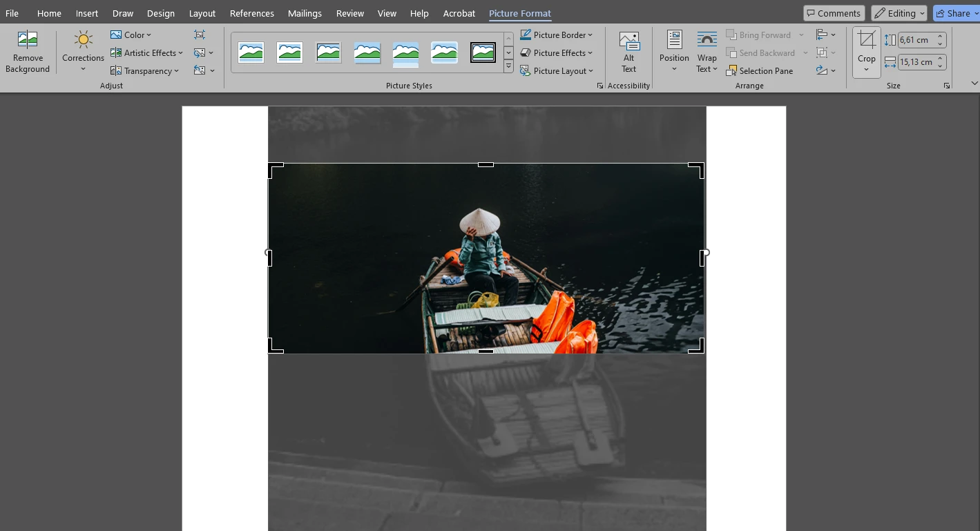Click the Change Picture icon
The image size is (980, 531).
pyautogui.click(x=200, y=52)
